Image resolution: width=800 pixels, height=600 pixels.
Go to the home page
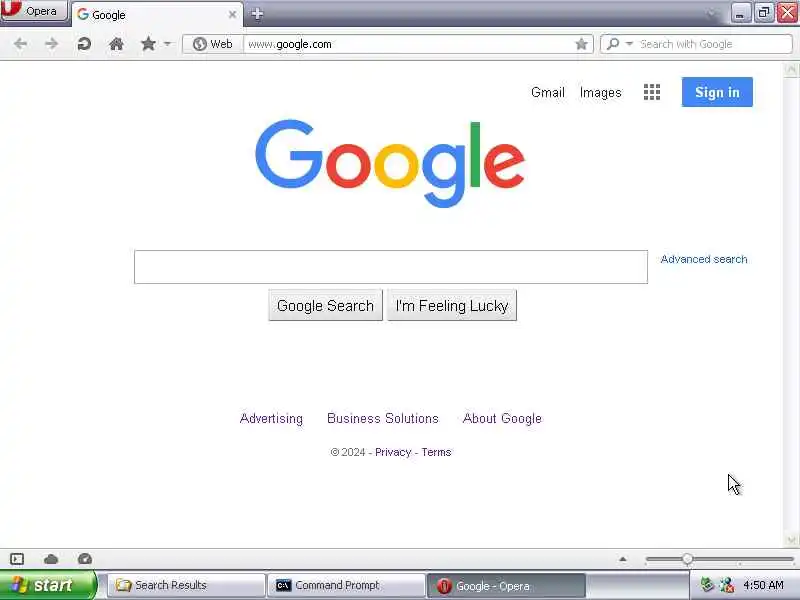click(116, 44)
